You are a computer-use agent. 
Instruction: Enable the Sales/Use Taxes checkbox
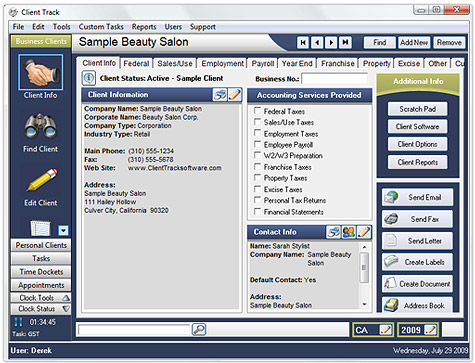click(257, 122)
